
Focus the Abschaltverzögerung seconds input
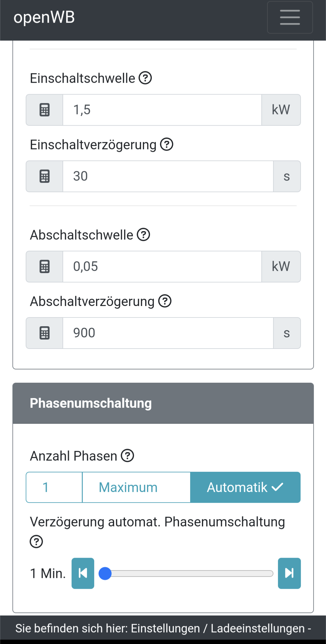click(x=168, y=333)
